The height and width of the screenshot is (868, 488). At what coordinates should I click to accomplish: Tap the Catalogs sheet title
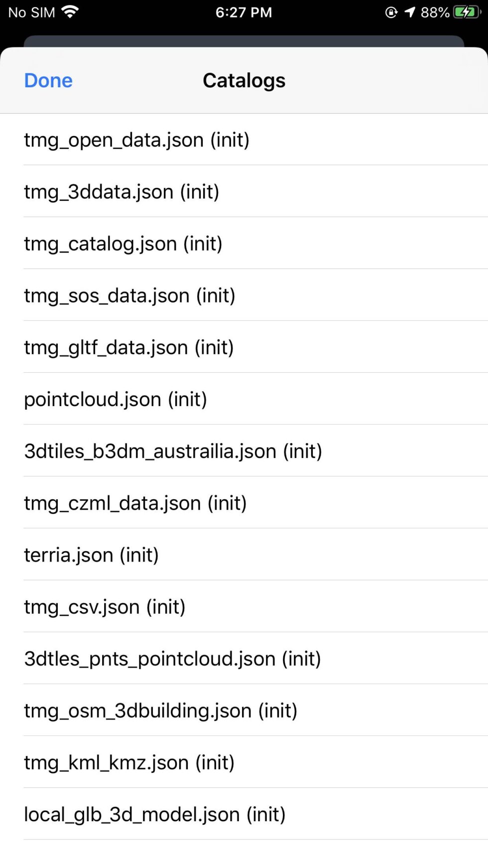[x=244, y=80]
